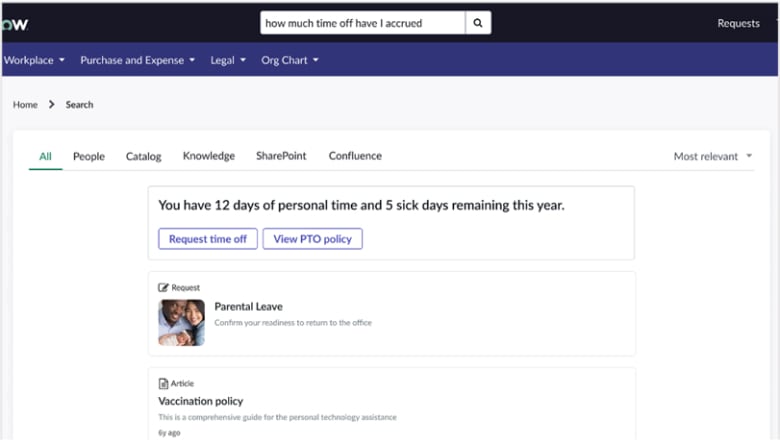Switch to the People tab
Screen dimensions: 780x440
(x=89, y=156)
